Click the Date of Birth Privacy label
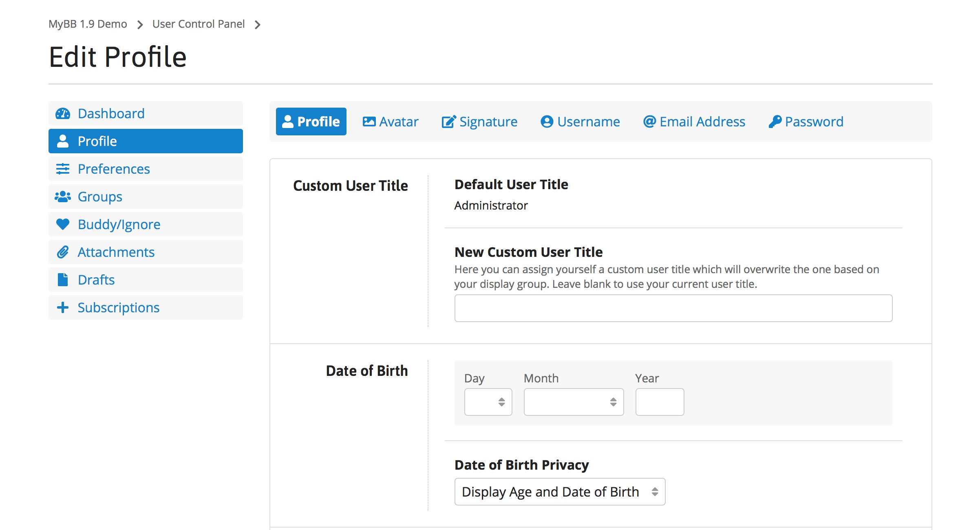The height and width of the screenshot is (530, 980). click(x=521, y=465)
